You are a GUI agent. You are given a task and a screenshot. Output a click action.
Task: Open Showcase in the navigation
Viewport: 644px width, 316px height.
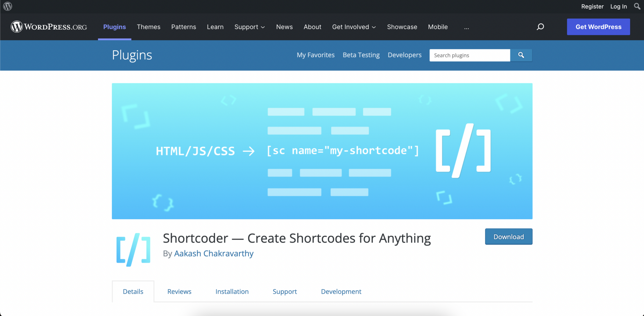(x=402, y=27)
